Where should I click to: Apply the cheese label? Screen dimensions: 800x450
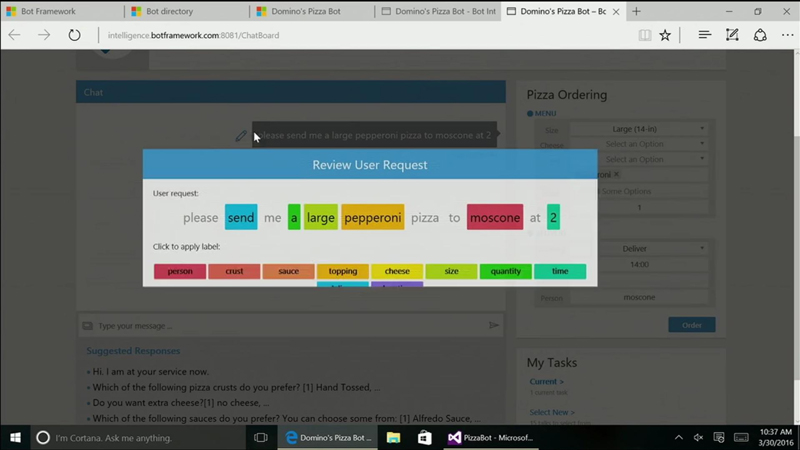(397, 271)
